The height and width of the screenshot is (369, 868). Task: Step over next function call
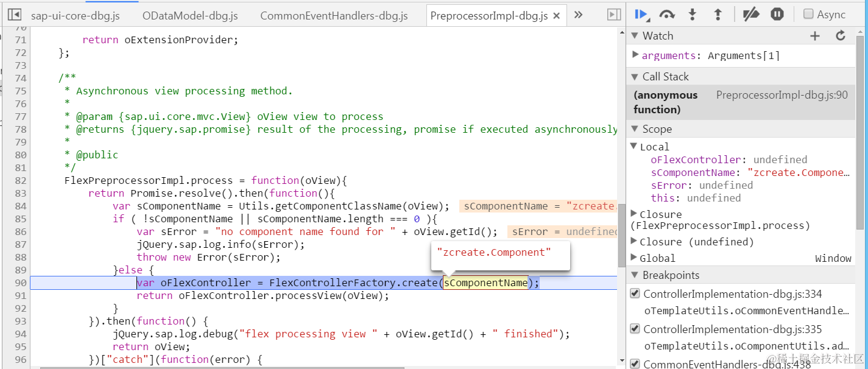click(668, 14)
